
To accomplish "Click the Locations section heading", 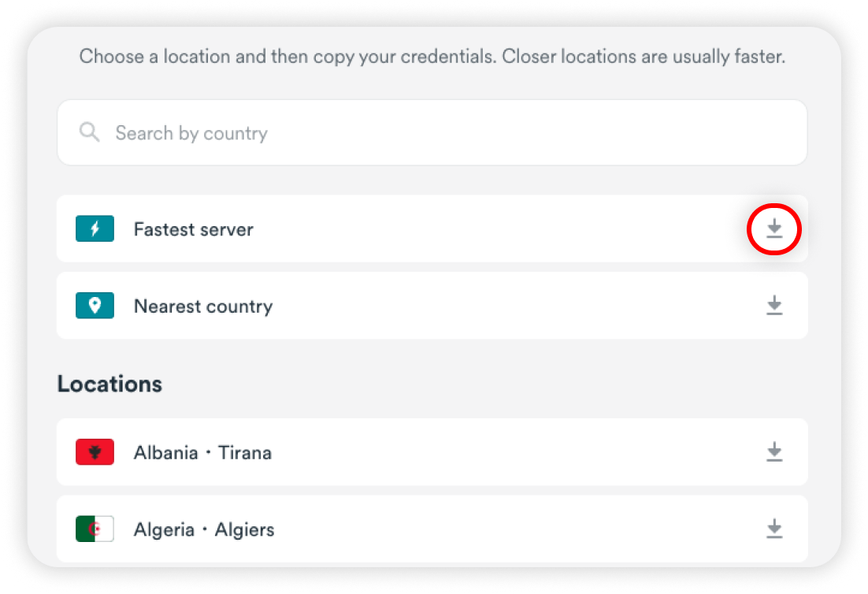I will click(109, 384).
